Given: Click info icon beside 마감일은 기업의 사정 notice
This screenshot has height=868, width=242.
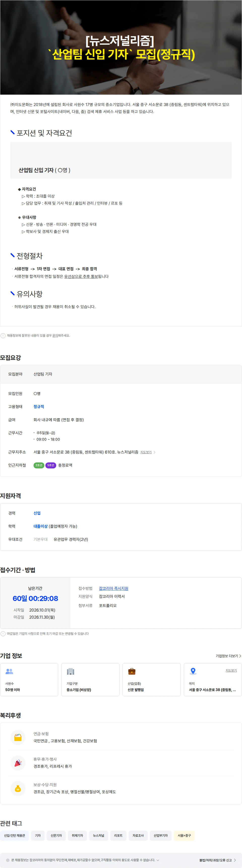Looking at the screenshot, I should pyautogui.click(x=3, y=634).
